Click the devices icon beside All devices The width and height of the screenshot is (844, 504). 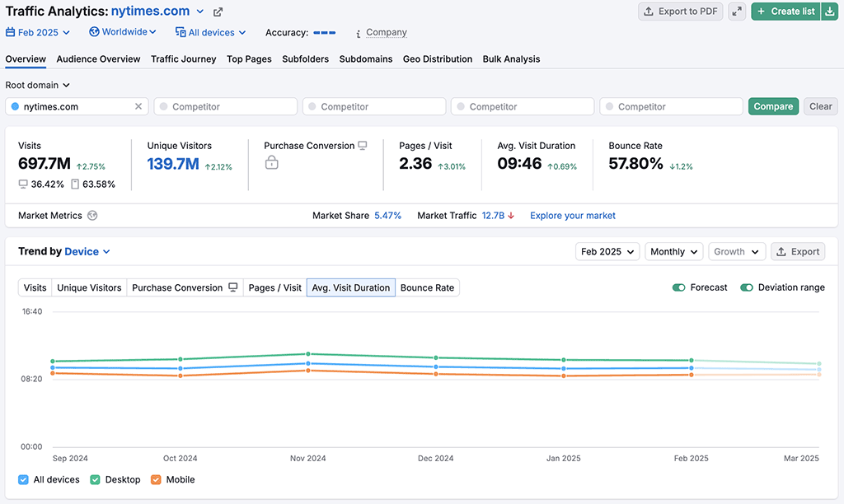[181, 32]
